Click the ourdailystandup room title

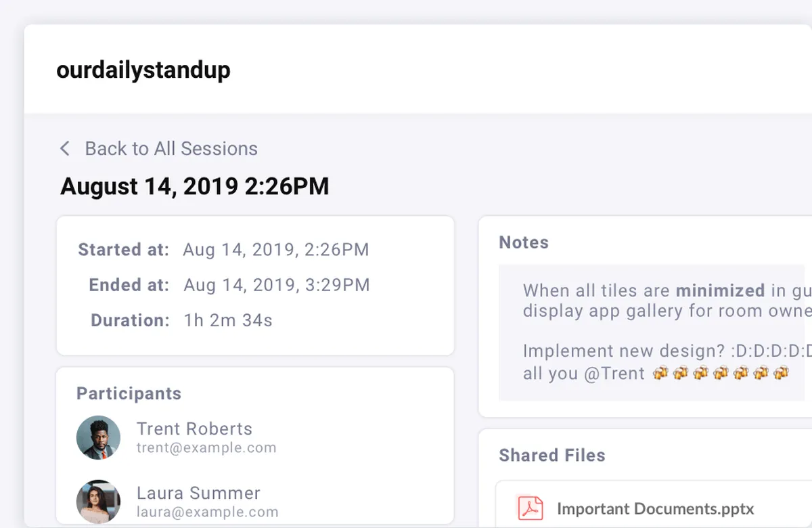click(143, 70)
